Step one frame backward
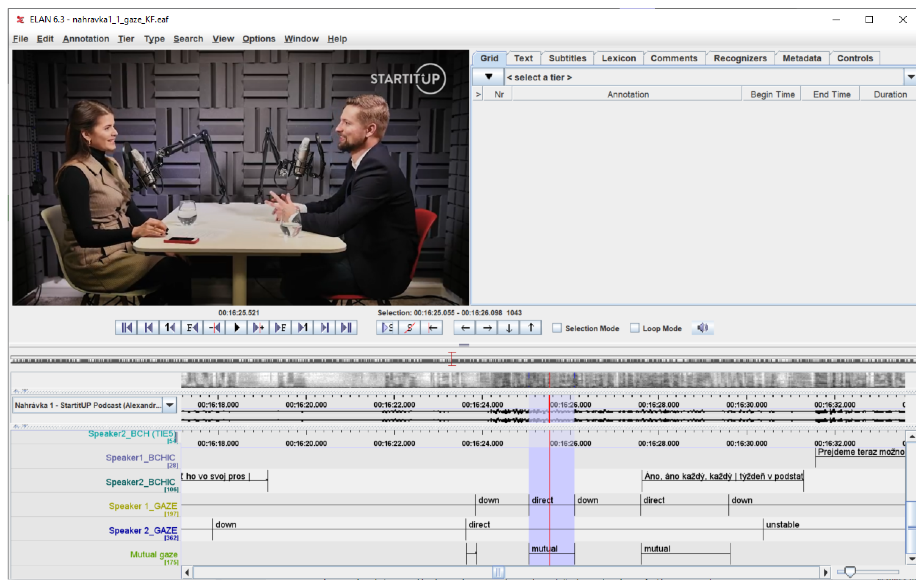 (x=192, y=328)
